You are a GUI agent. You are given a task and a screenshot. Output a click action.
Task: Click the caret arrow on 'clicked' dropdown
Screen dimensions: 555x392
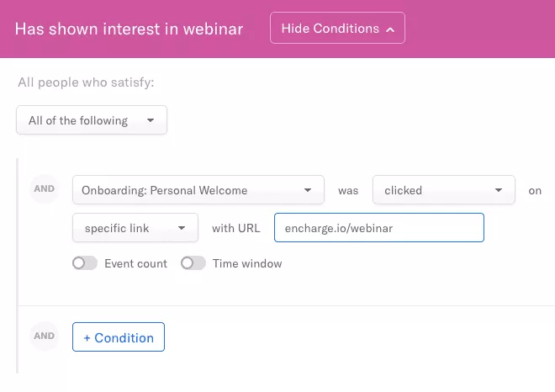pos(499,190)
